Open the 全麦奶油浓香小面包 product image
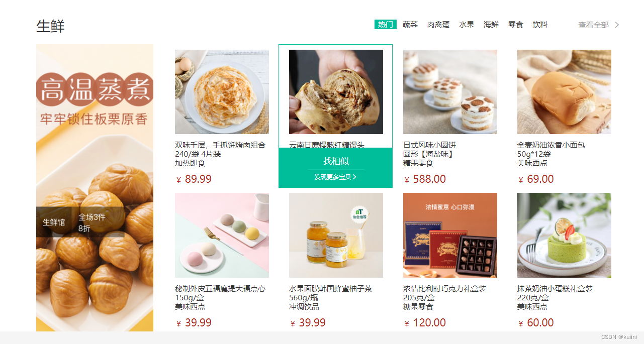The width and height of the screenshot is (644, 344). pos(564,92)
